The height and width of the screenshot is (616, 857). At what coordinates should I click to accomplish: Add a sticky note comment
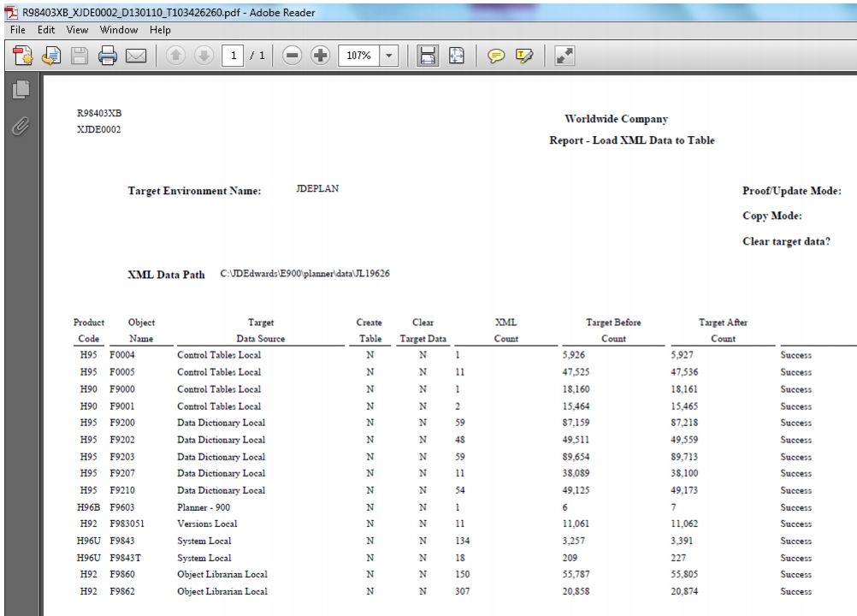(x=496, y=56)
